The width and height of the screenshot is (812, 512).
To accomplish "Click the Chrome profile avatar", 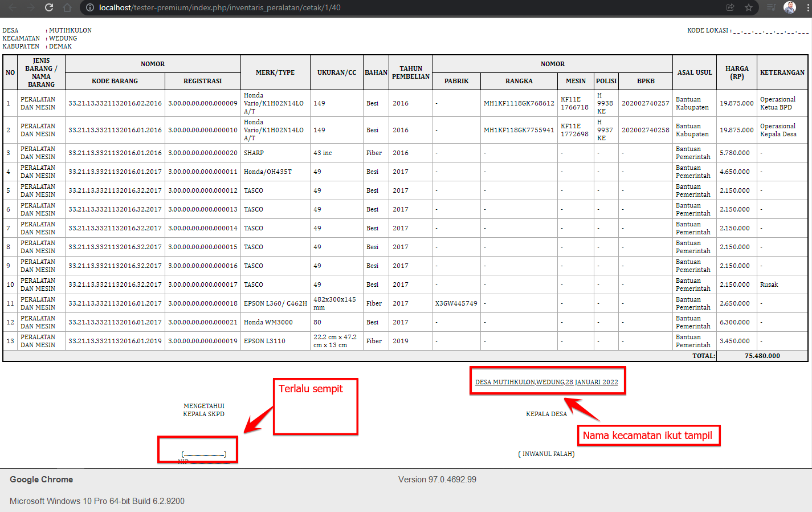I will pos(791,8).
